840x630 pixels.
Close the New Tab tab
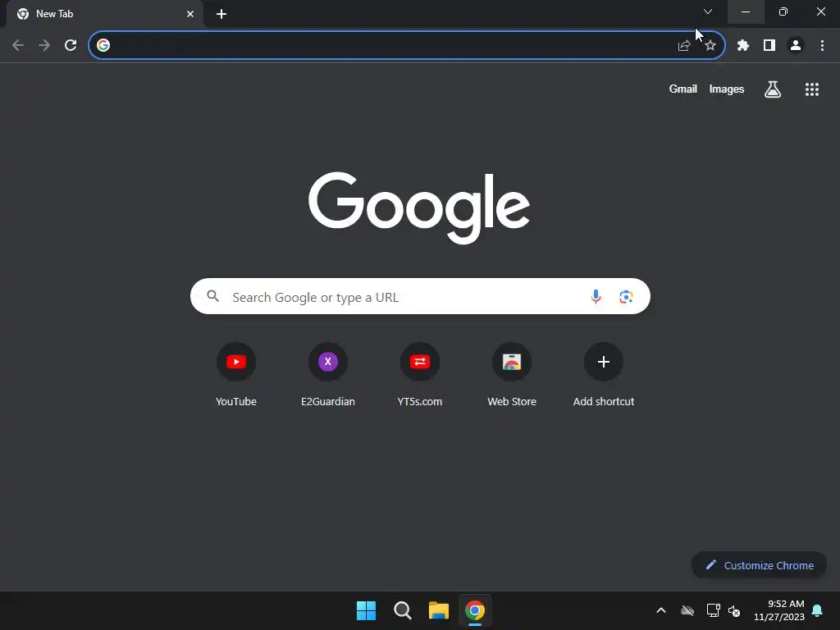click(x=190, y=14)
